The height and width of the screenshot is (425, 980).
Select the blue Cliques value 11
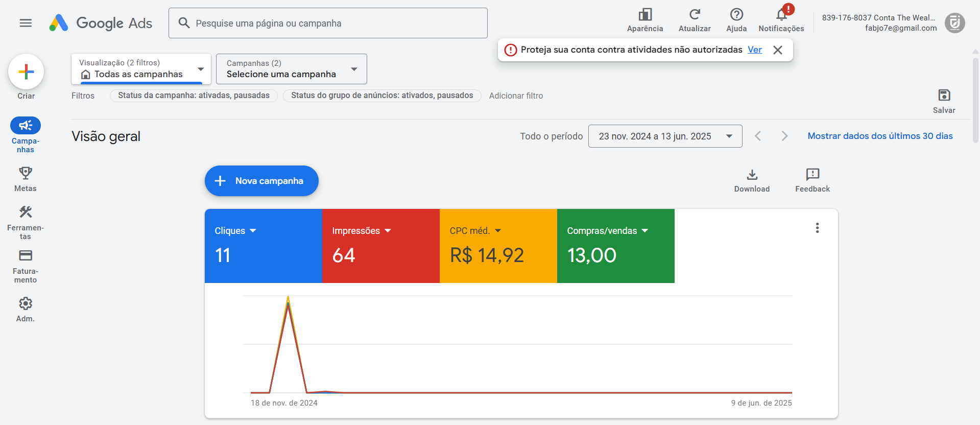[223, 255]
